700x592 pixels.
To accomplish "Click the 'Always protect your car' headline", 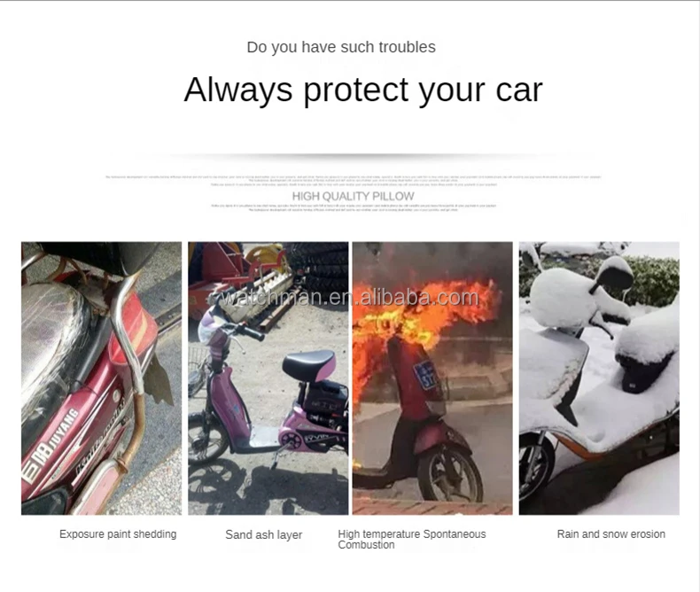I will point(363,90).
